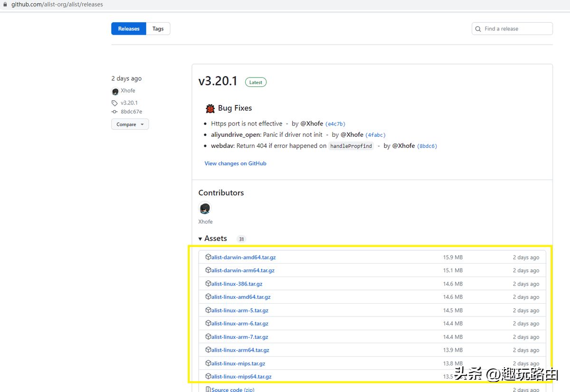Switch to the Tags tab

click(x=158, y=29)
